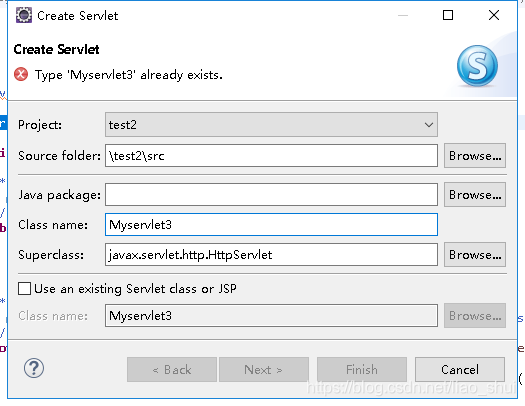Viewport: 525px width, 406px height.
Task: Click the Eclipse icon in title bar
Action: (x=24, y=15)
